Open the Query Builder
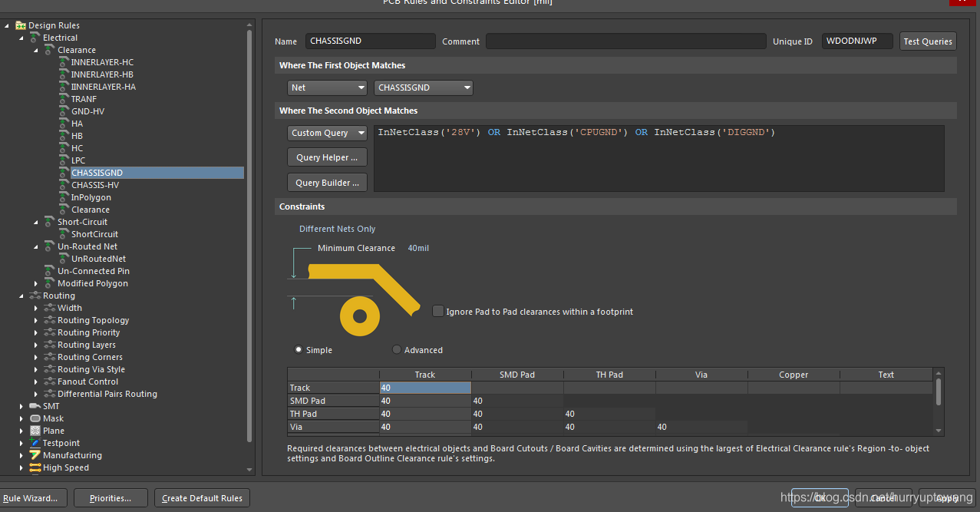The image size is (980, 512). pos(327,183)
